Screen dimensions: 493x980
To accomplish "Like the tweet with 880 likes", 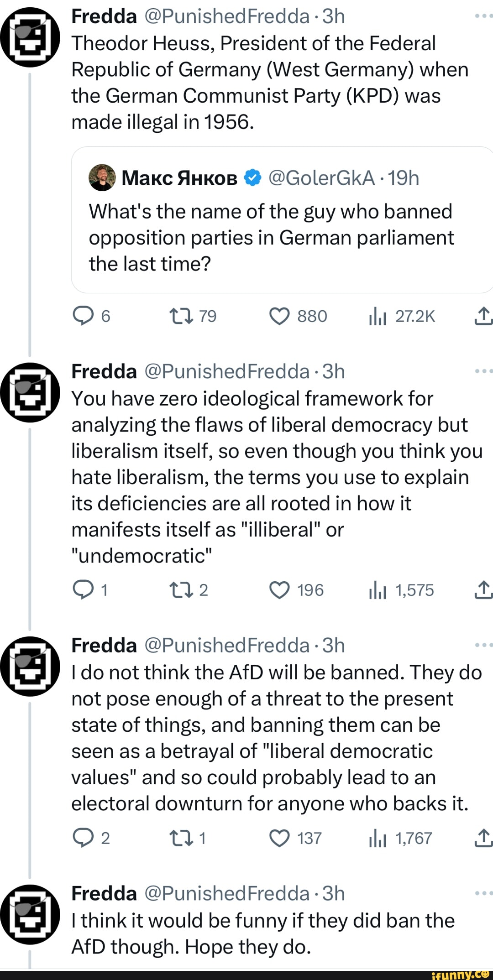I will coord(279,316).
